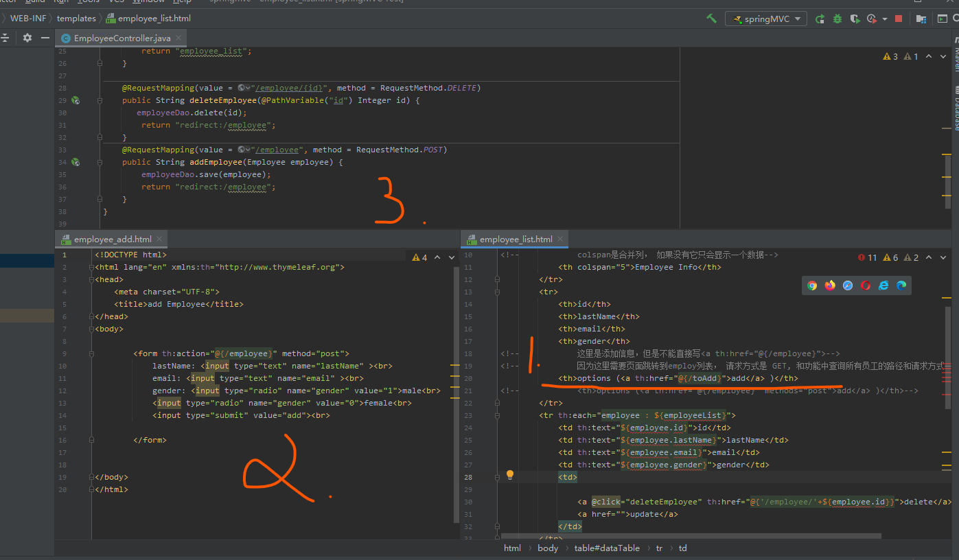Select employee_list.html in the navigation bar
Screen dimensions: 959x560
click(x=149, y=19)
